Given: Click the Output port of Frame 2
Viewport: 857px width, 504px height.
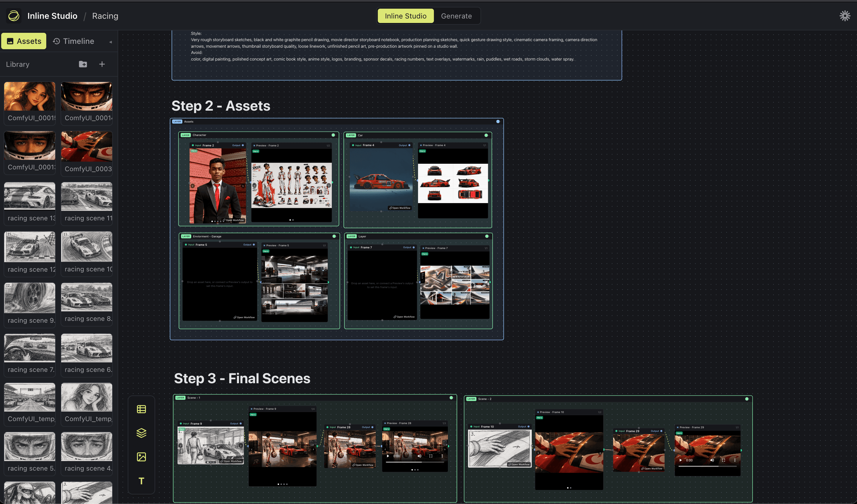Looking at the screenshot, I should coord(243,145).
